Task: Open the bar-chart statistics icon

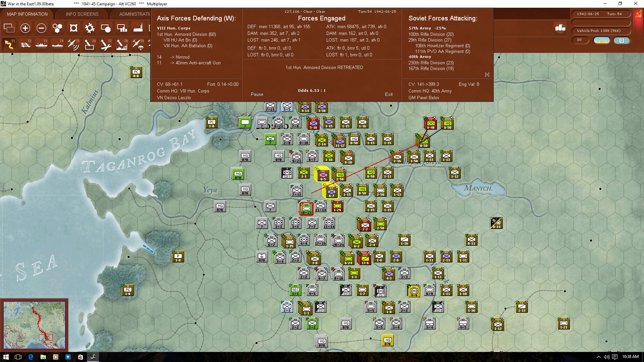Action: [560, 28]
